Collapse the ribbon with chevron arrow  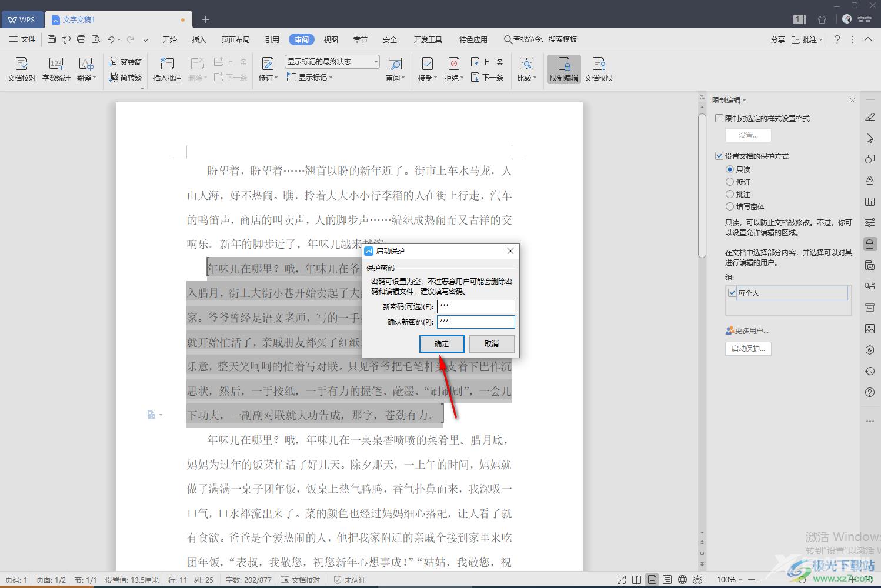coord(868,39)
